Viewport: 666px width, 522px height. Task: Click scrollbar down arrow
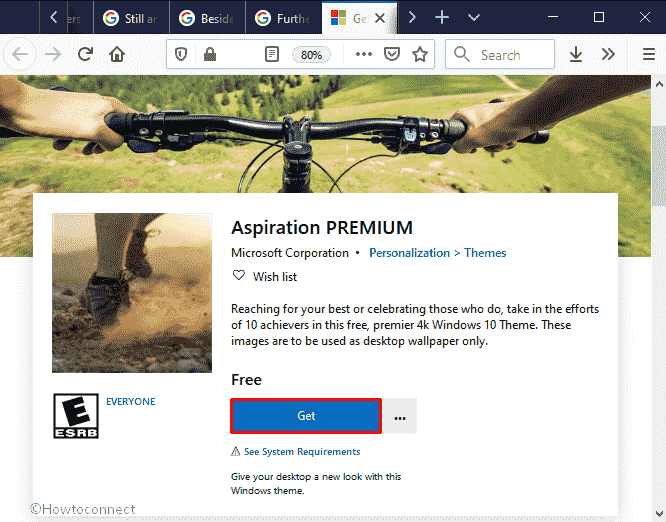[x=659, y=513]
